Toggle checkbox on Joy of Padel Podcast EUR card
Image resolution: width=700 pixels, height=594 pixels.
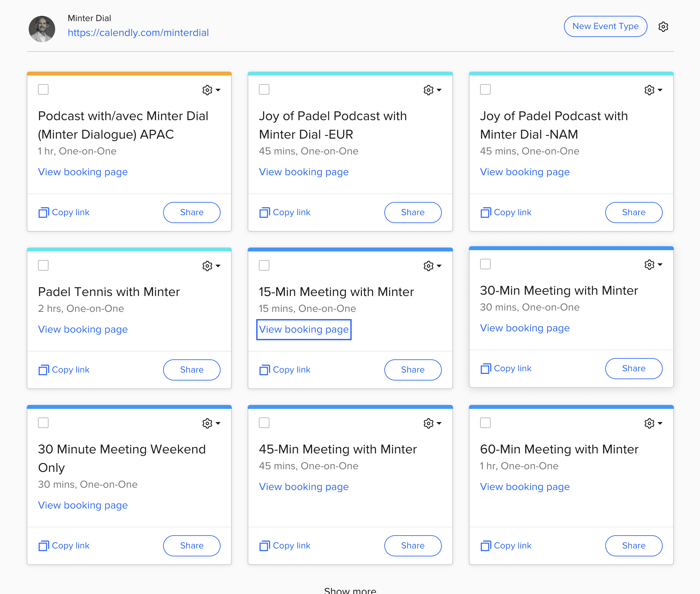264,89
